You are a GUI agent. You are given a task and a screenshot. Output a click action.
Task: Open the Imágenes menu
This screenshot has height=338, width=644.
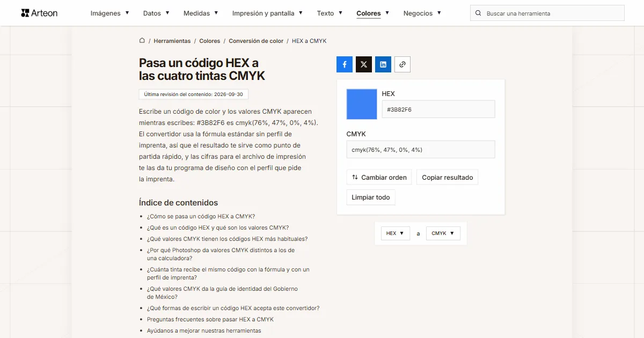coord(109,13)
